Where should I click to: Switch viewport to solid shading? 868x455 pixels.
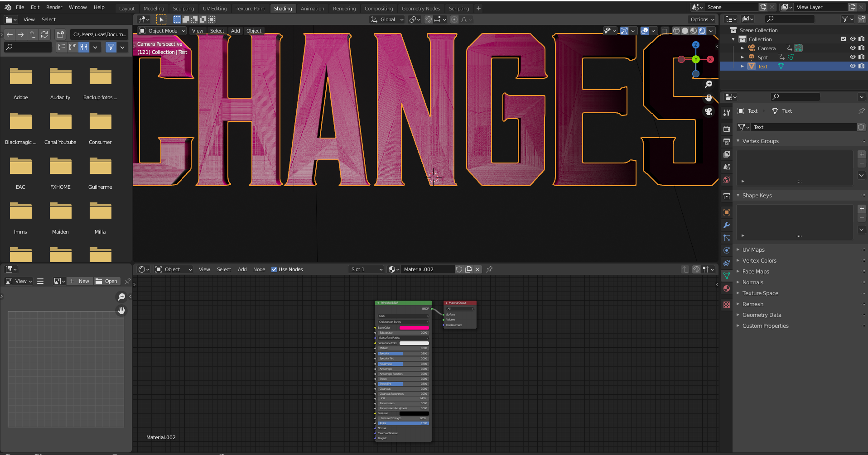click(x=685, y=31)
